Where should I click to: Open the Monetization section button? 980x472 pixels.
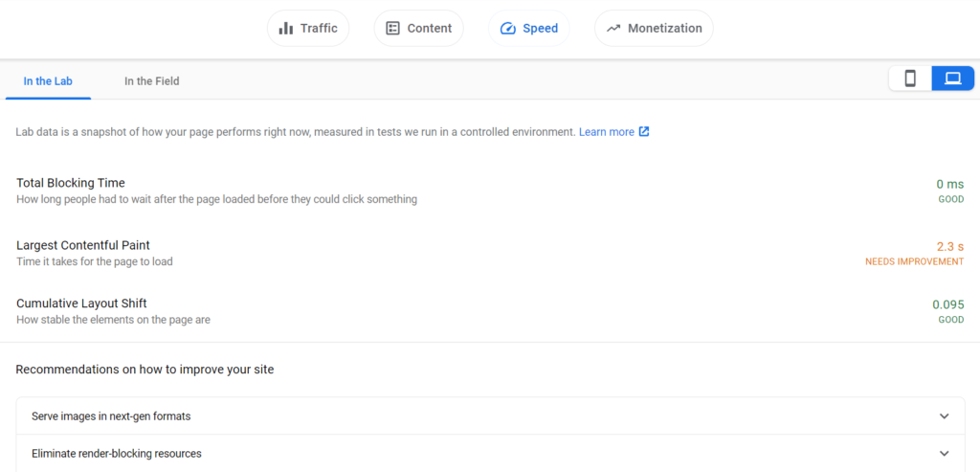click(654, 28)
